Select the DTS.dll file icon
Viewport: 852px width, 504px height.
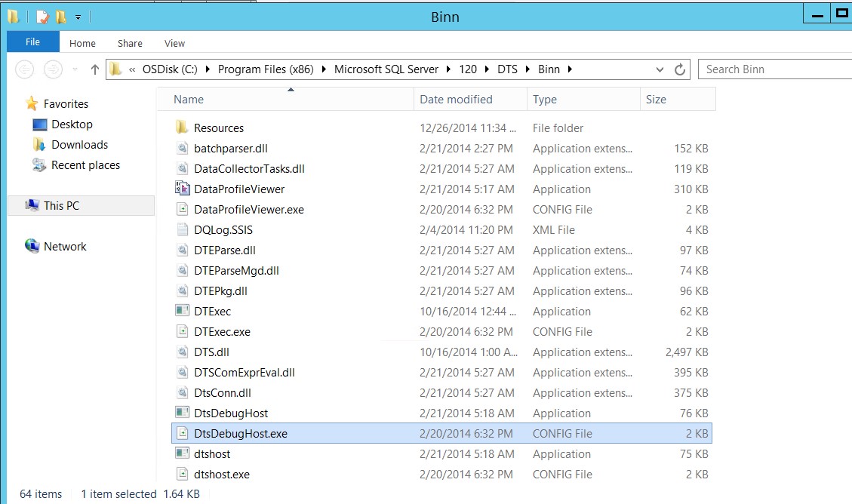coord(183,352)
